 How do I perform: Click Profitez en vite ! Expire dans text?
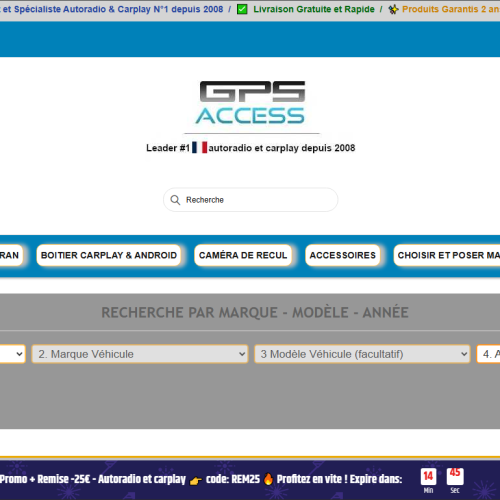(x=339, y=479)
